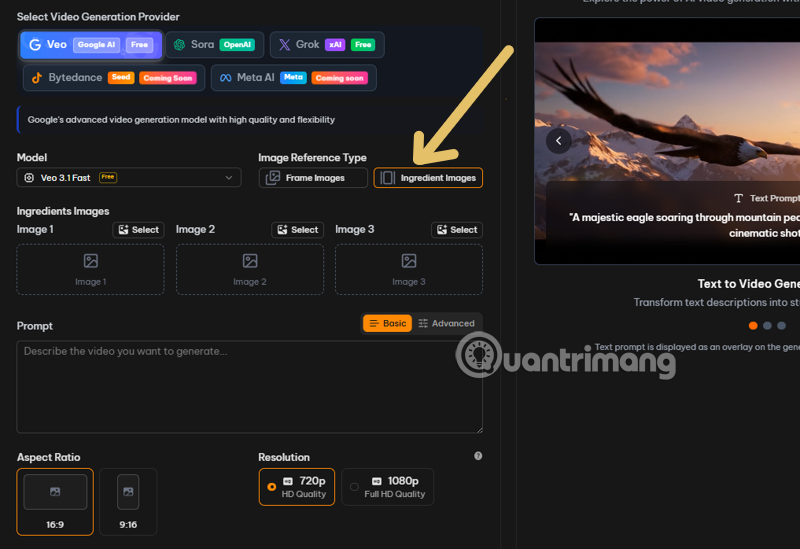Click HD icon beside 1080p
This screenshot has width=800, height=549.
tap(377, 481)
